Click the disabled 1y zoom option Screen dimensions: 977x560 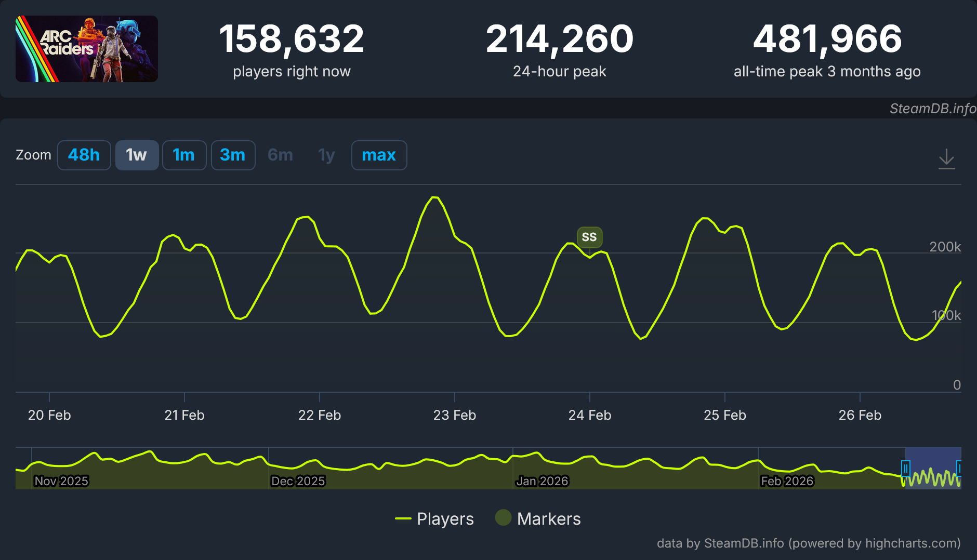(326, 155)
